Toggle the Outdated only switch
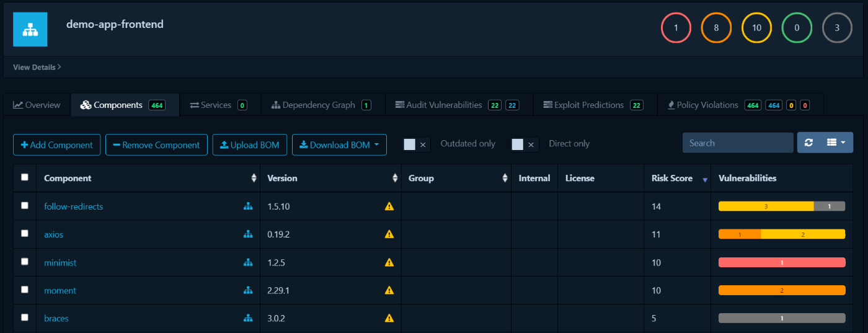 click(x=415, y=144)
